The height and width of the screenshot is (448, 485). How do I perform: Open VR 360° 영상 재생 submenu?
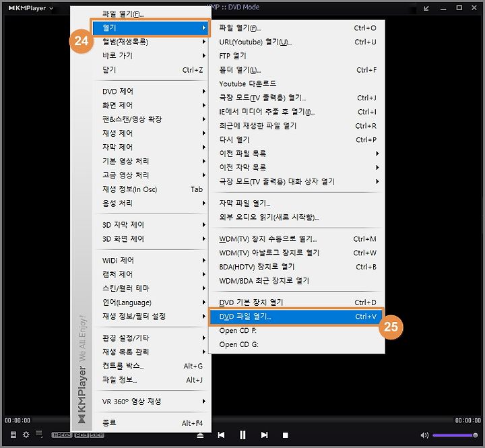click(x=151, y=402)
